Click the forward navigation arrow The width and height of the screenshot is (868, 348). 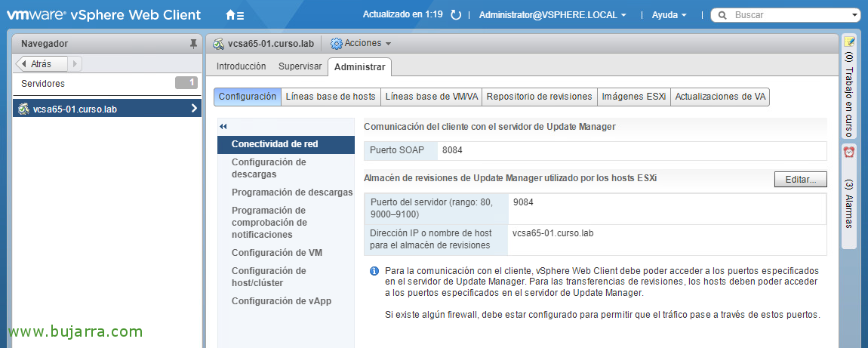click(75, 63)
